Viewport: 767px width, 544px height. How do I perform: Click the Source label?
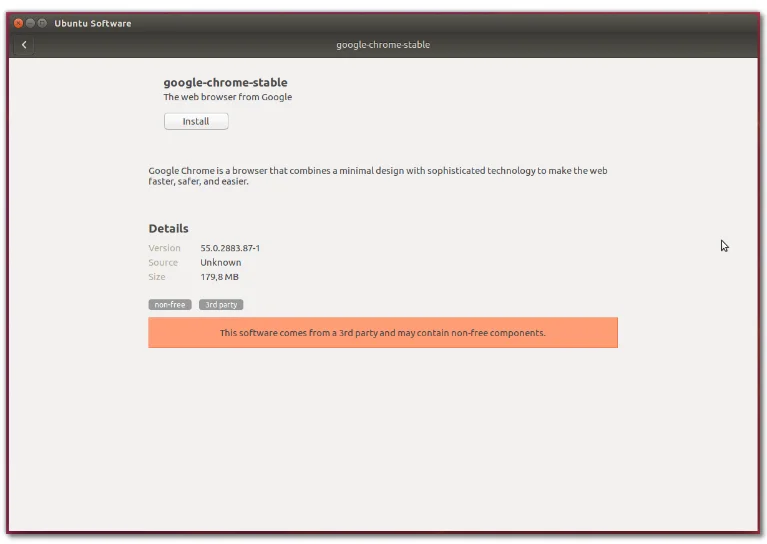(x=163, y=262)
